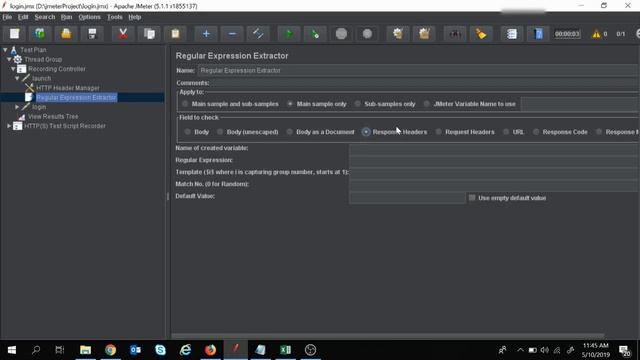The image size is (640, 360).
Task: Collapse the Recording Controller node arrow
Action: click(x=13, y=69)
